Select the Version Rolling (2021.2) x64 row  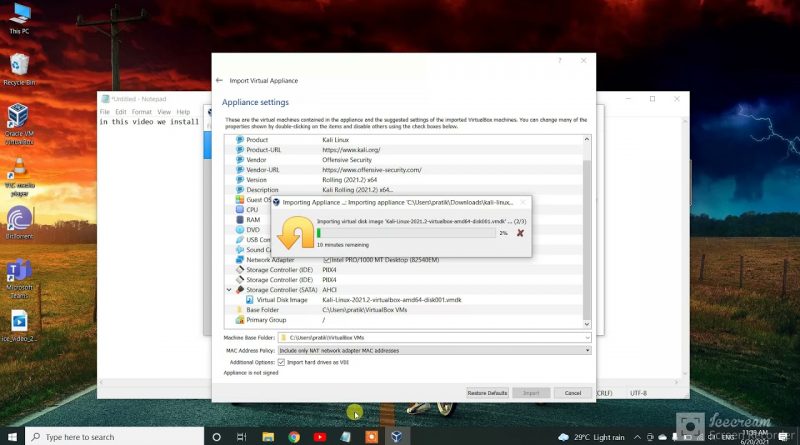point(403,180)
